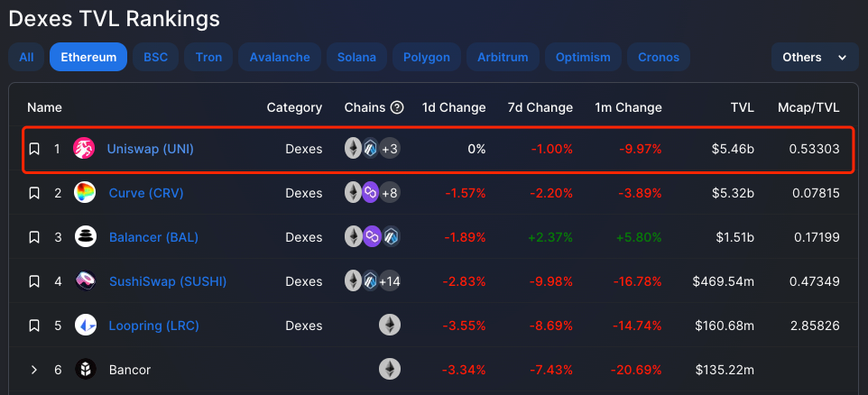868x395 pixels.
Task: Show Curve's +8 additional chains badge
Action: point(390,193)
